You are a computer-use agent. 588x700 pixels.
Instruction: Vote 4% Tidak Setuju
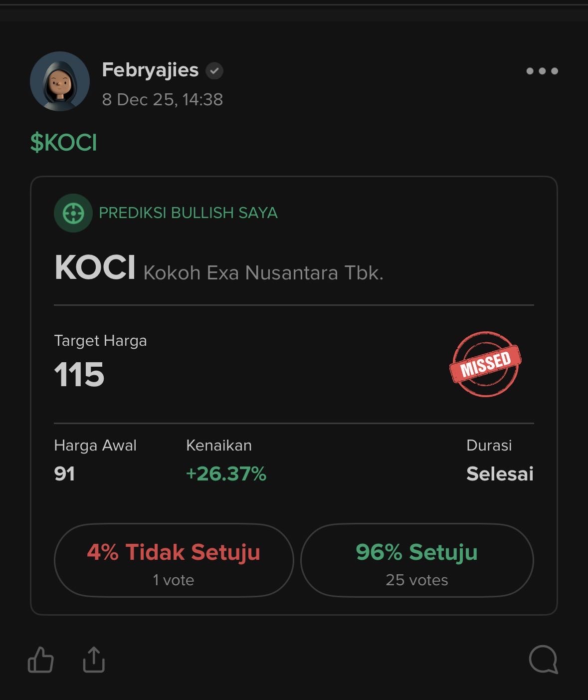(x=174, y=560)
